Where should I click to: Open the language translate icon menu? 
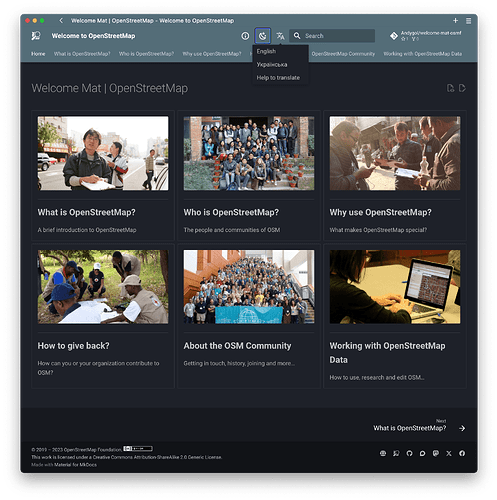[280, 36]
